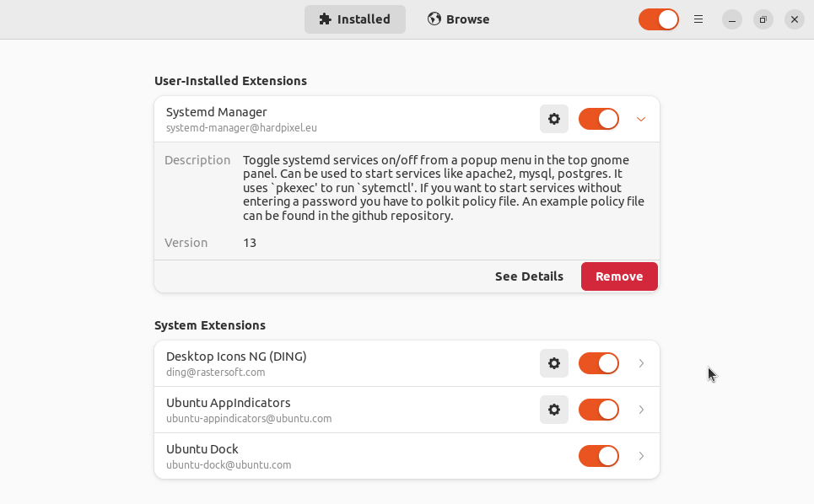Click ubuntu-appindicators@ubuntu.com text

coord(249,418)
